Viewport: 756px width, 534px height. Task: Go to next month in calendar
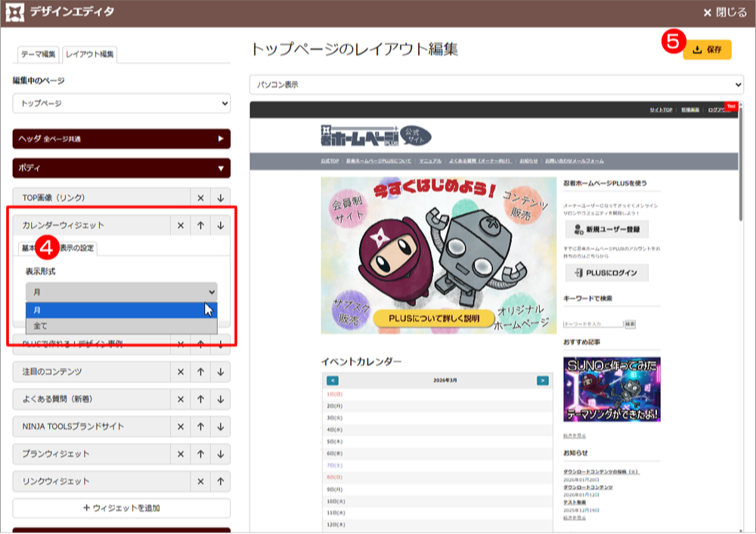point(541,381)
